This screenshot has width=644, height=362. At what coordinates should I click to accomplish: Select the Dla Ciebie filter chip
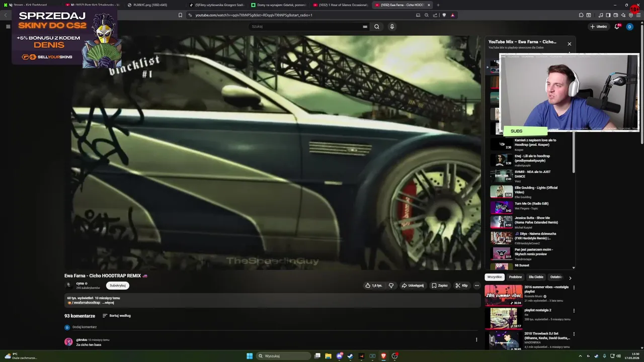[536, 277]
